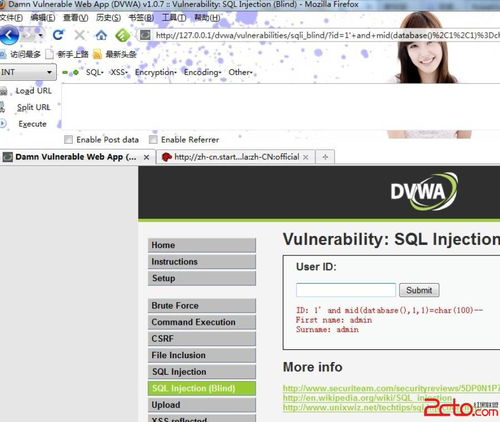The image size is (500, 422).
Task: Open the unixwiz.net techtips link
Action: pyautogui.click(x=353, y=408)
